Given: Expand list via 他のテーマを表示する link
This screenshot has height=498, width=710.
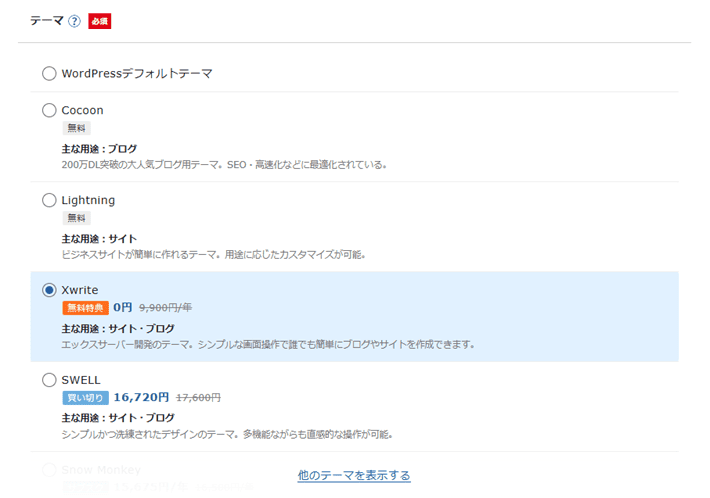Looking at the screenshot, I should (x=354, y=475).
